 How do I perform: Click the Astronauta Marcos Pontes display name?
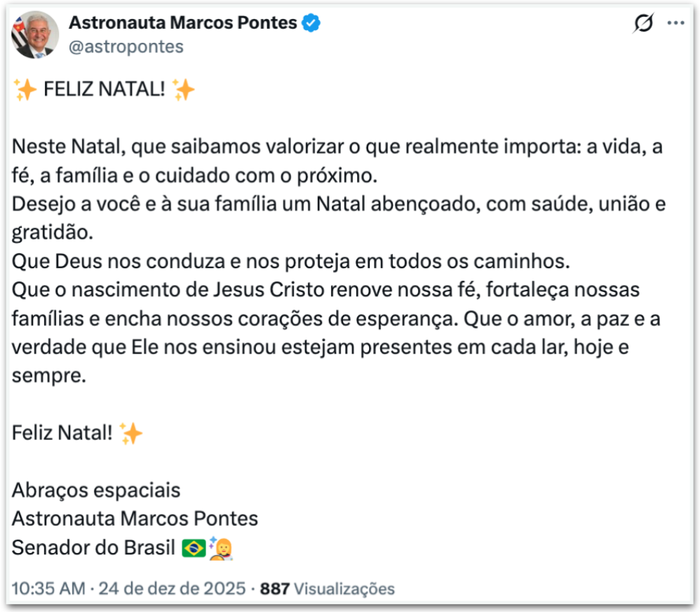coord(182,23)
